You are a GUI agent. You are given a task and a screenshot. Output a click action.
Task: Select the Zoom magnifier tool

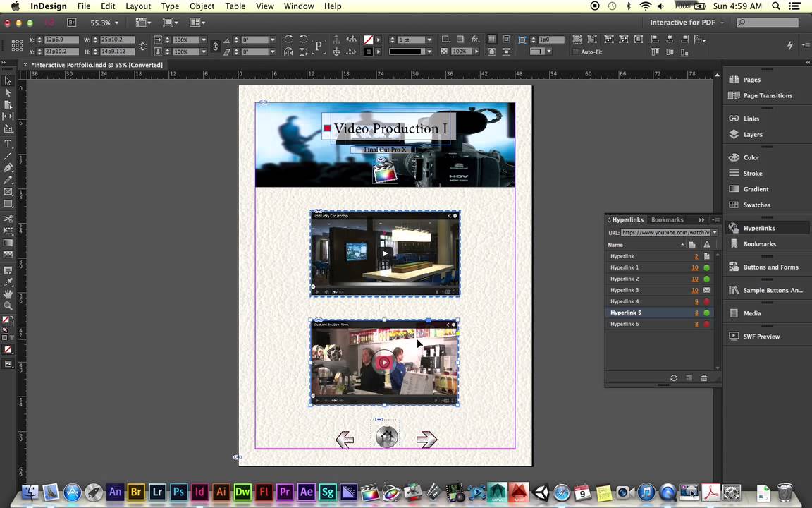tap(8, 306)
